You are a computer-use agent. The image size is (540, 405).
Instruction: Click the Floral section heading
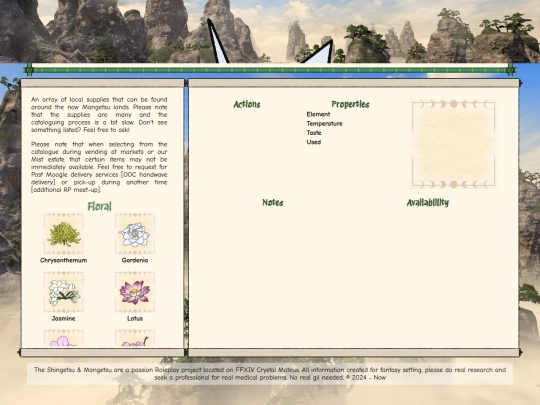pyautogui.click(x=99, y=206)
